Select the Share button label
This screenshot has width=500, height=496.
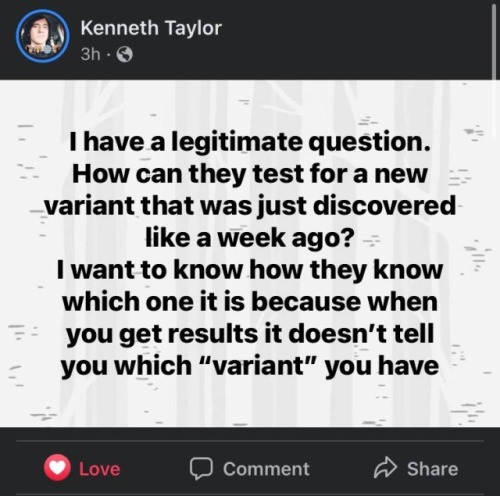(x=432, y=469)
